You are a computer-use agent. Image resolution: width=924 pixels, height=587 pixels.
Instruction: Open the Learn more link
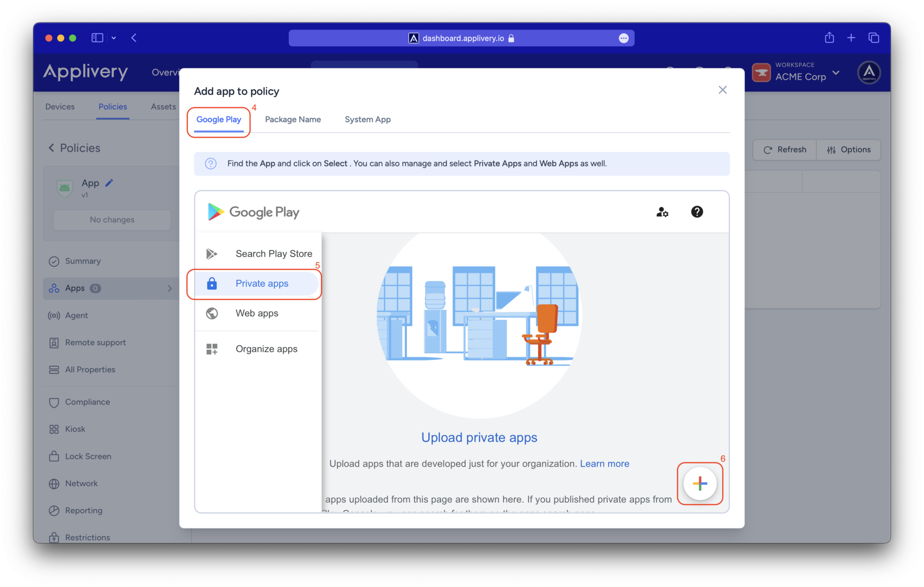(604, 463)
